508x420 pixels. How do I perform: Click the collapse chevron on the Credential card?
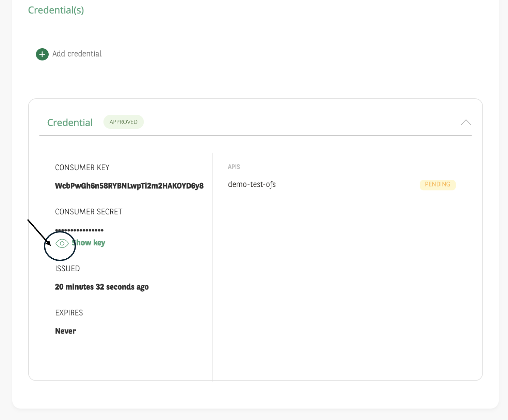[x=466, y=123]
